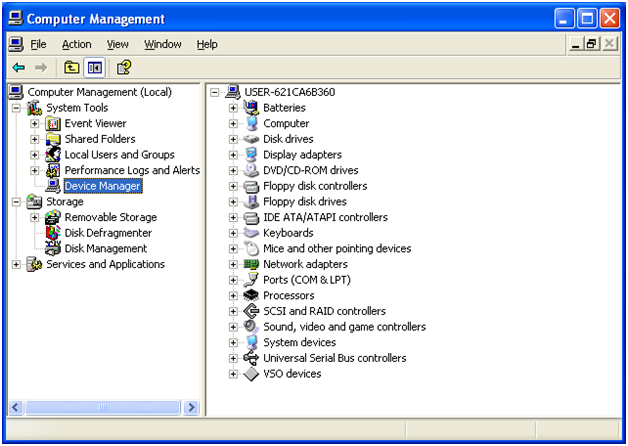Click the Up one level toolbar icon

71,67
